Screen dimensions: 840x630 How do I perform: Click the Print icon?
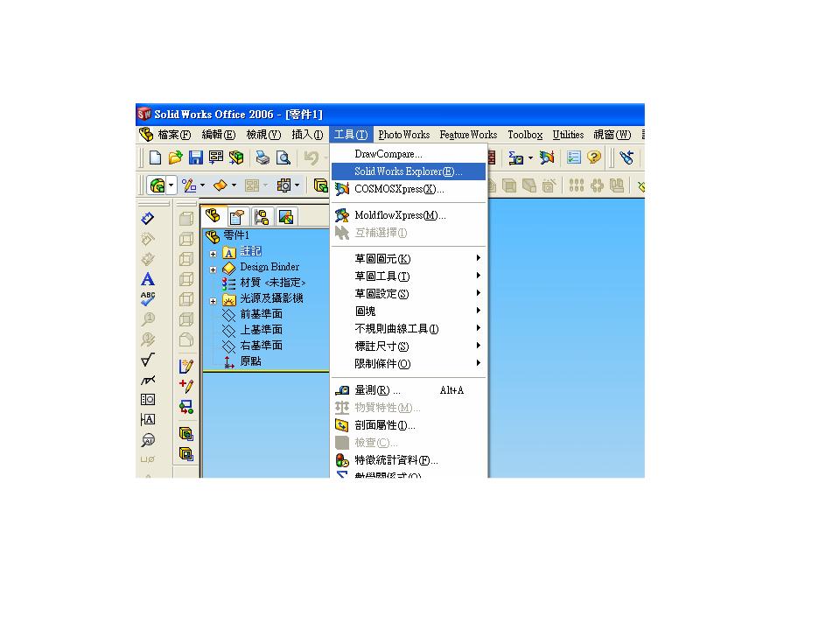pos(262,157)
